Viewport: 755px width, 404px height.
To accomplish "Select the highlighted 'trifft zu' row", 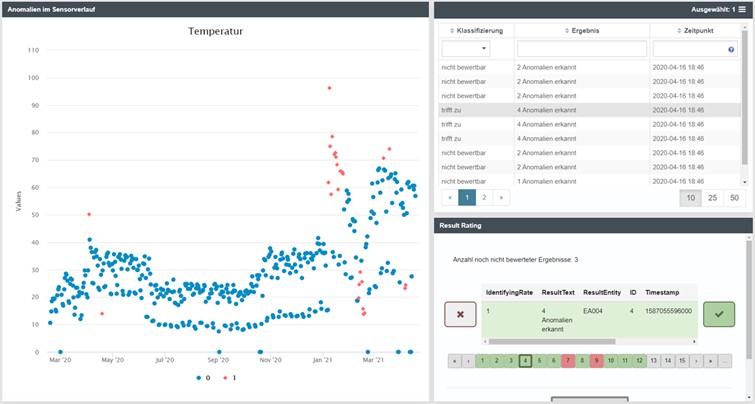I will [589, 110].
